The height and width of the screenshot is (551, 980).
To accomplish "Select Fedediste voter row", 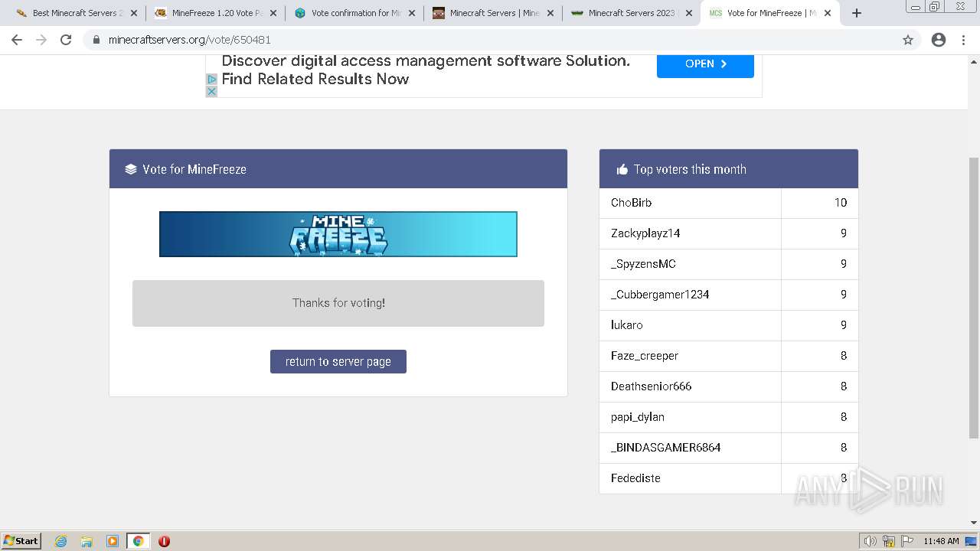I will [x=728, y=478].
